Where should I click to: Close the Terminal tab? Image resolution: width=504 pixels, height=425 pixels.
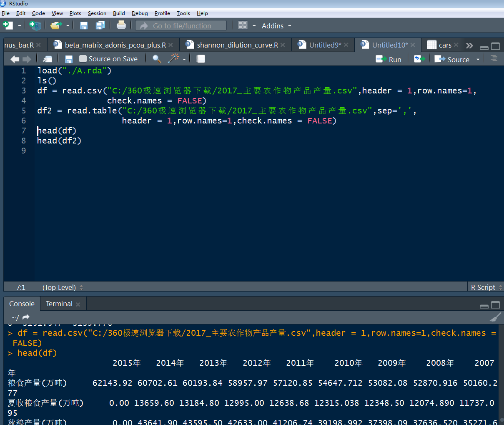point(78,304)
